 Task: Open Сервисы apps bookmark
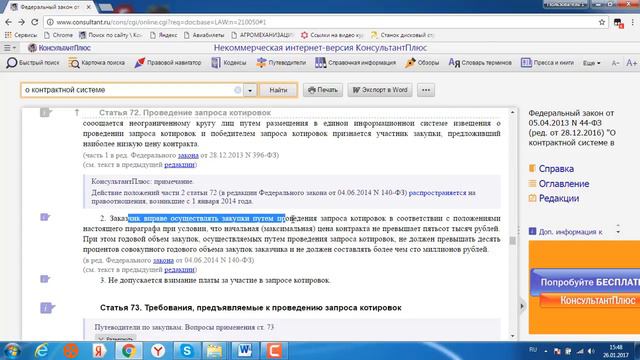21,35
